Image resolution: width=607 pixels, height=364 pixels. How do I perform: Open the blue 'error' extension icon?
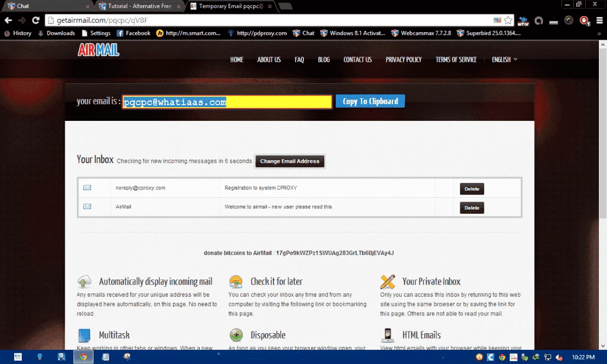523,20
